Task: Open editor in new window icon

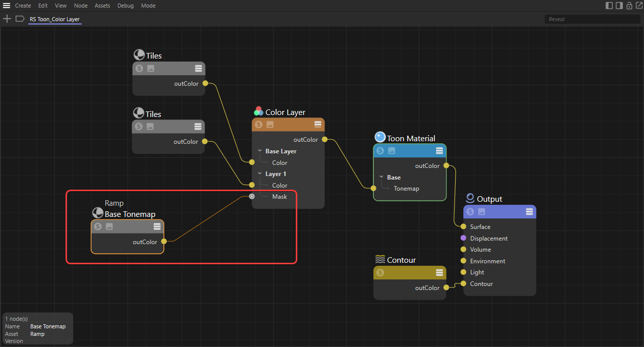Action: click(x=638, y=6)
